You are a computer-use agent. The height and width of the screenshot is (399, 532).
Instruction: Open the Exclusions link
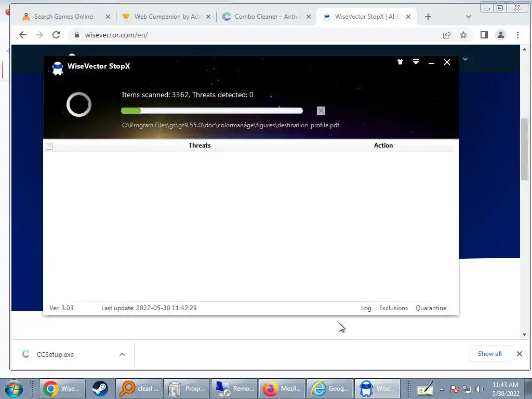point(394,308)
